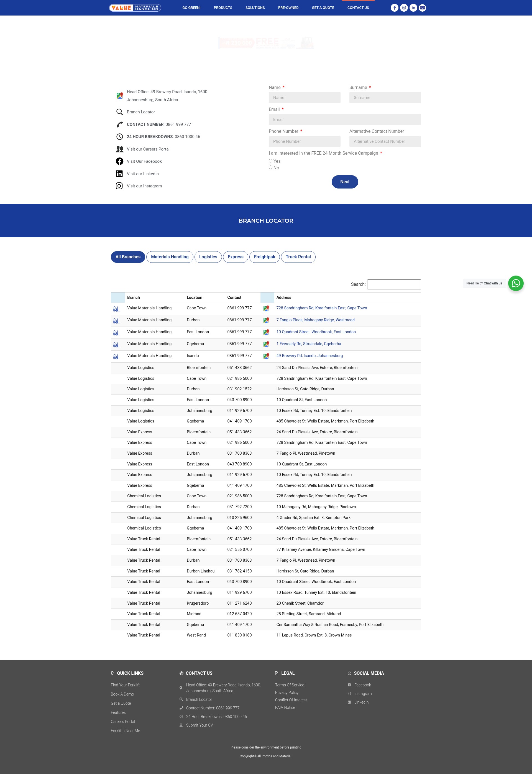The height and width of the screenshot is (774, 532).
Task: Open the PAIA Notice footer link
Action: point(285,707)
